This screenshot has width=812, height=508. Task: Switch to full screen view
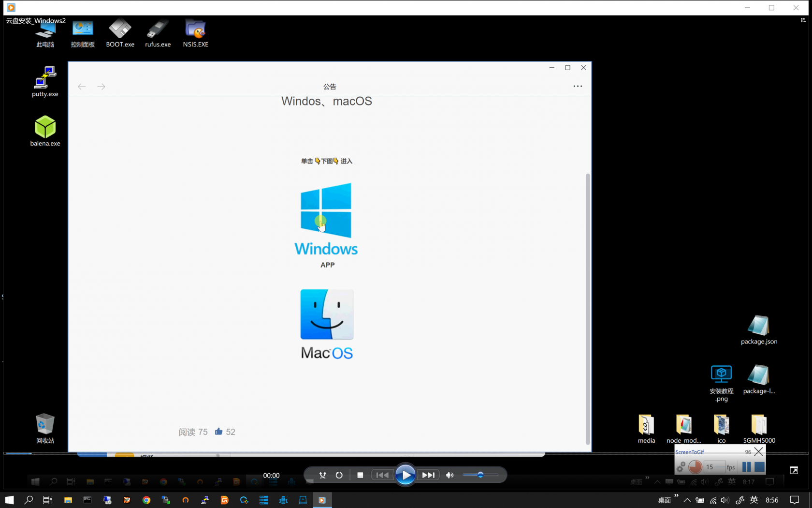794,470
